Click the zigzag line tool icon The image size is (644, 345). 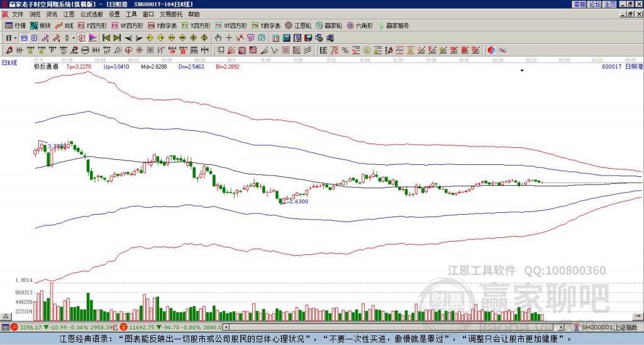(x=274, y=50)
